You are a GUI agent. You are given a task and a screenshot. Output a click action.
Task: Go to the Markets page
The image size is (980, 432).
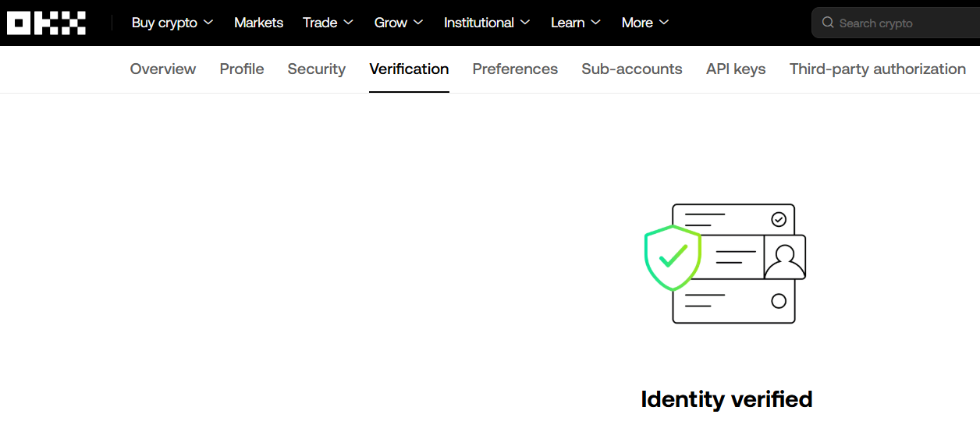[x=258, y=23]
